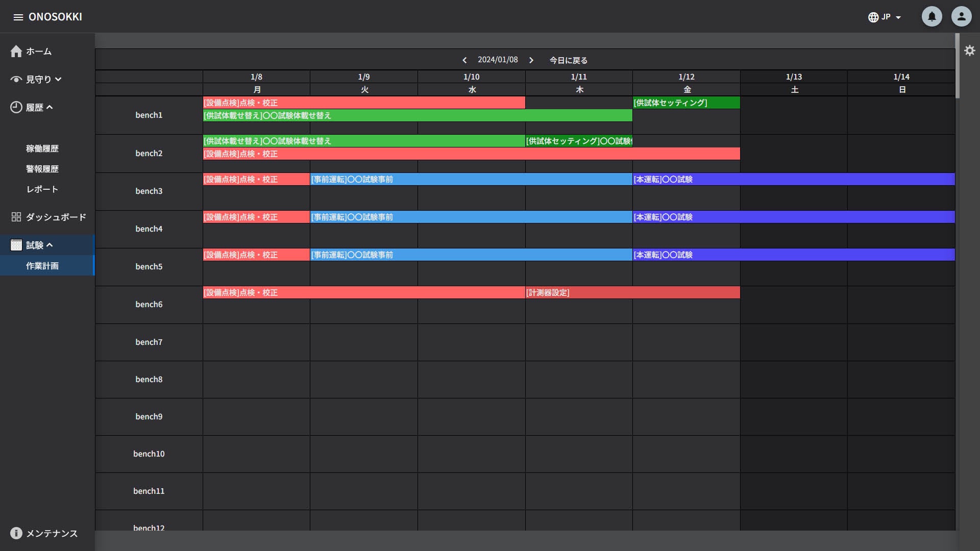Viewport: 980px width, 551px height.
Task: Select 稼働履歴 menu item
Action: (42, 148)
